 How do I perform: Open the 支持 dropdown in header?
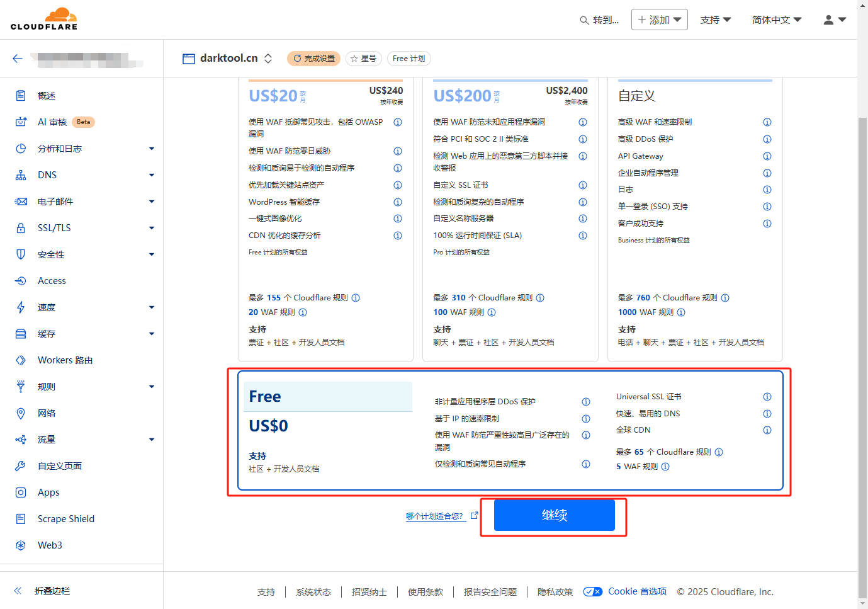coord(716,20)
